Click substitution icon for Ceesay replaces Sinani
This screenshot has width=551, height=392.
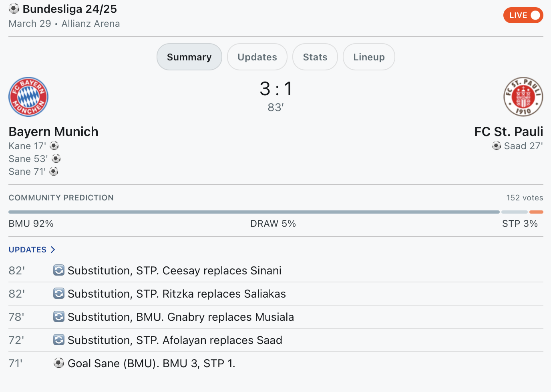pyautogui.click(x=59, y=270)
